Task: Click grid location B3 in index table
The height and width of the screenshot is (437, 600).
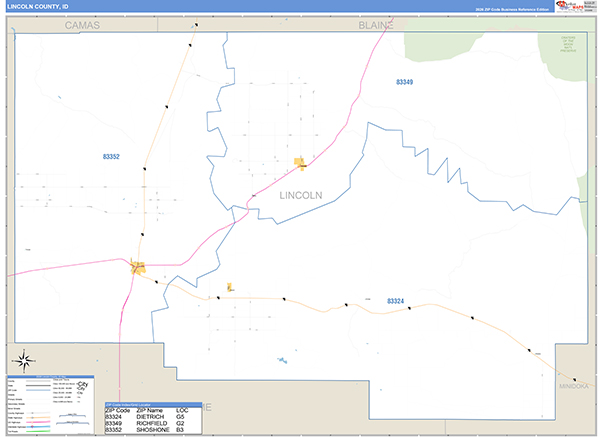Action: coord(180,430)
